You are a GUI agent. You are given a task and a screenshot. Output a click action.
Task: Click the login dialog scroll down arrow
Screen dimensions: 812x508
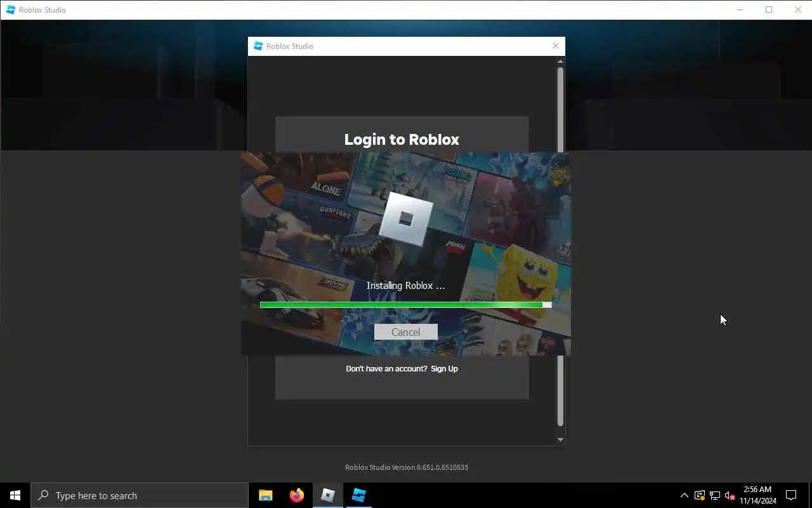pos(560,439)
